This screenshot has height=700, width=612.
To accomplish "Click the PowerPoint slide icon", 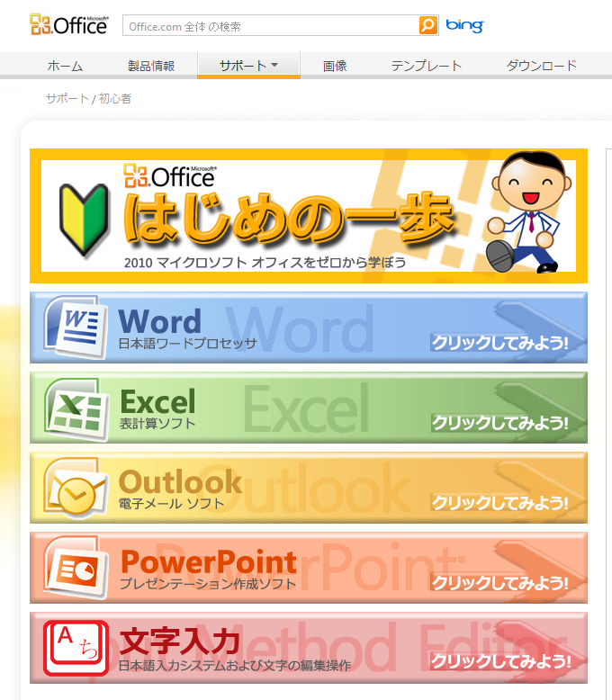I will (x=76, y=568).
